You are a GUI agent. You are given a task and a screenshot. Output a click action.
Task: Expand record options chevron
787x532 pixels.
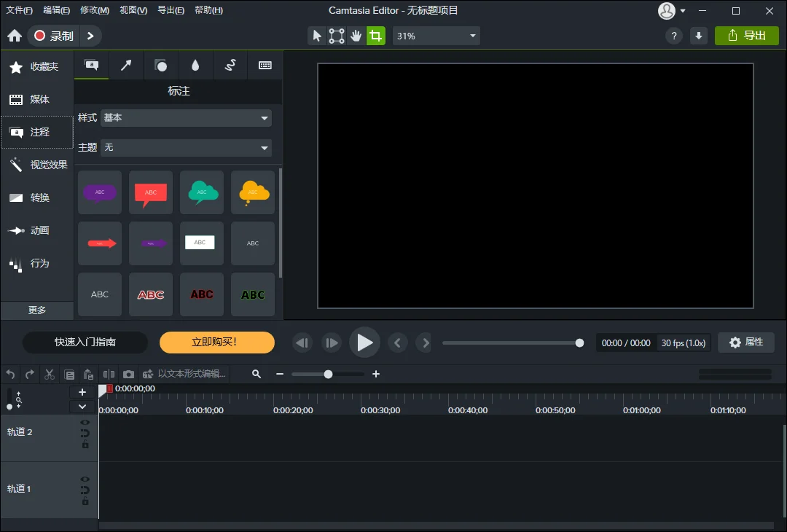[90, 36]
